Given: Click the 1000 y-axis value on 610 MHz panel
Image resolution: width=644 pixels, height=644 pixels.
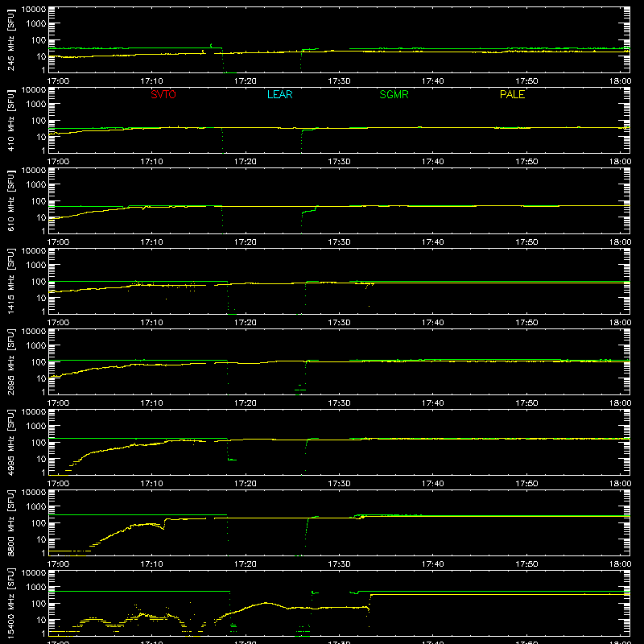Looking at the screenshot, I should [36, 185].
